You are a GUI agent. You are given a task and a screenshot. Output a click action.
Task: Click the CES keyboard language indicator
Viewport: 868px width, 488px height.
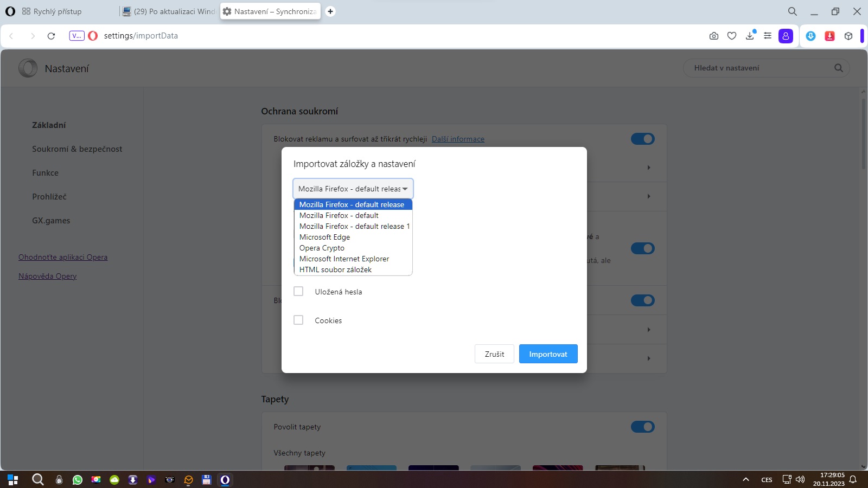click(767, 479)
